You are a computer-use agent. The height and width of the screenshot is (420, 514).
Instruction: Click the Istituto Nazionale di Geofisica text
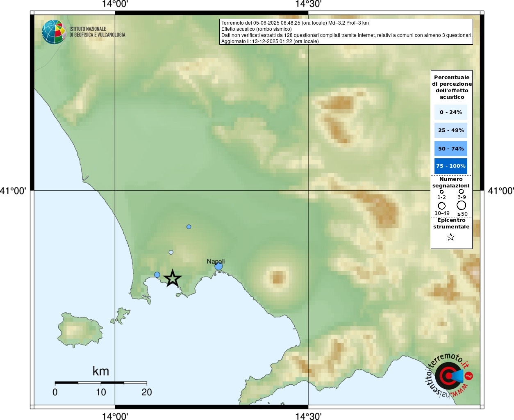[x=97, y=32]
